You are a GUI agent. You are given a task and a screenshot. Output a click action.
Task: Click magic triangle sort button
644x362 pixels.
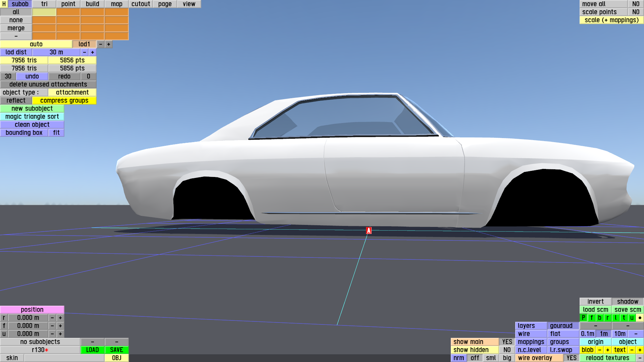[x=32, y=117]
